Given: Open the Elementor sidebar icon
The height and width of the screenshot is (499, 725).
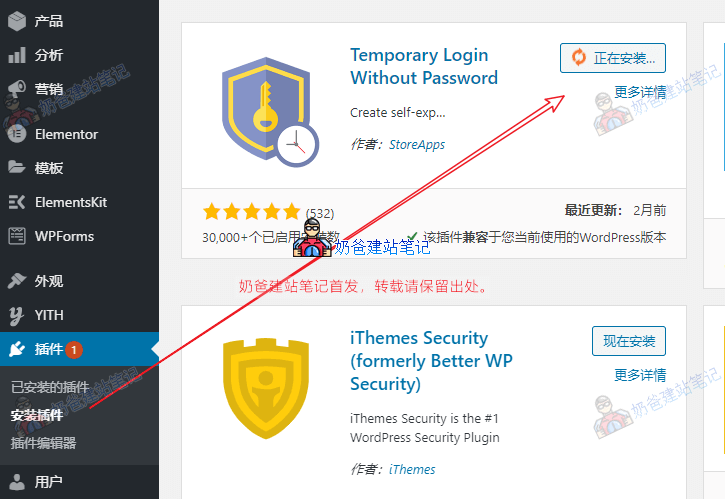Looking at the screenshot, I should 17,134.
